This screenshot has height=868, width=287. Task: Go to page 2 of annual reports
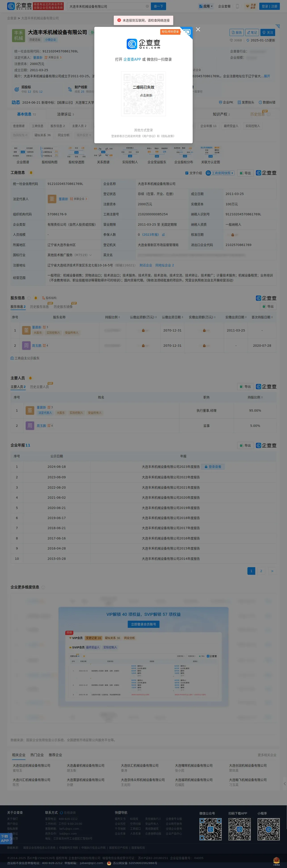click(261, 571)
